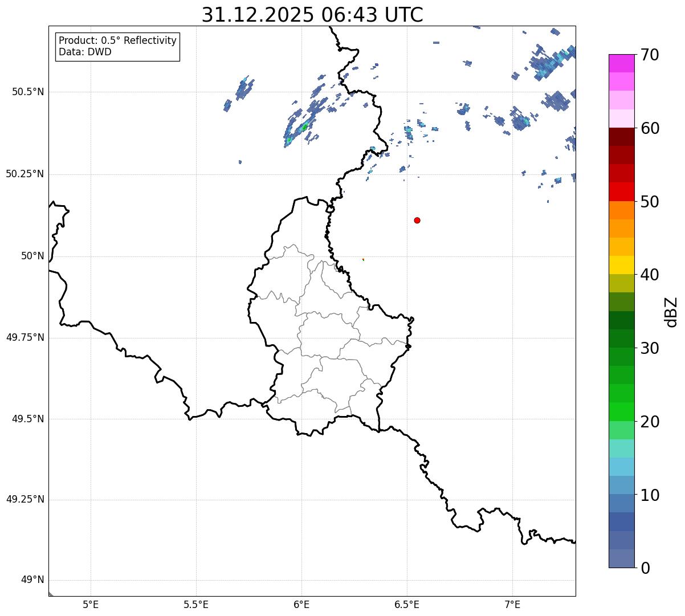The image size is (685, 616).
Task: Click the bright green colorbar swatch above 20
Action: coord(621,411)
